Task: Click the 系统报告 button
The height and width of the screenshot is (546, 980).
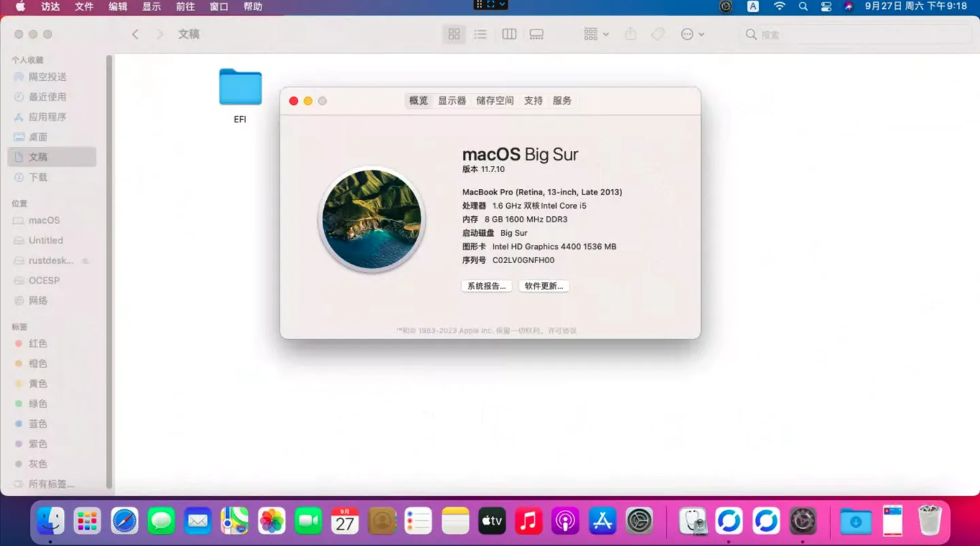Action: pyautogui.click(x=486, y=286)
